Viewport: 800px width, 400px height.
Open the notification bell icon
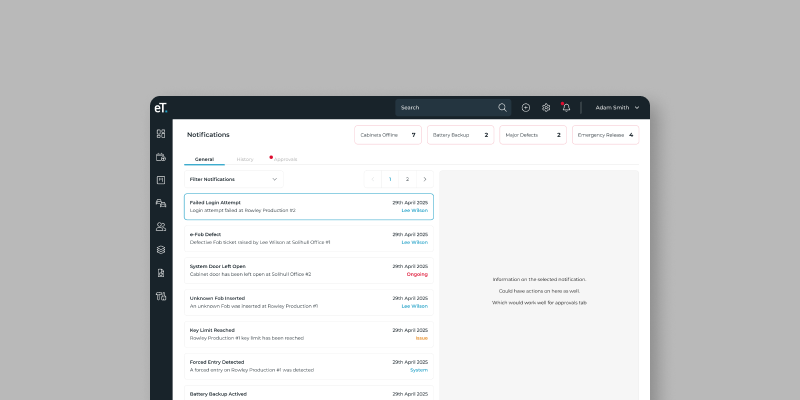[566, 108]
